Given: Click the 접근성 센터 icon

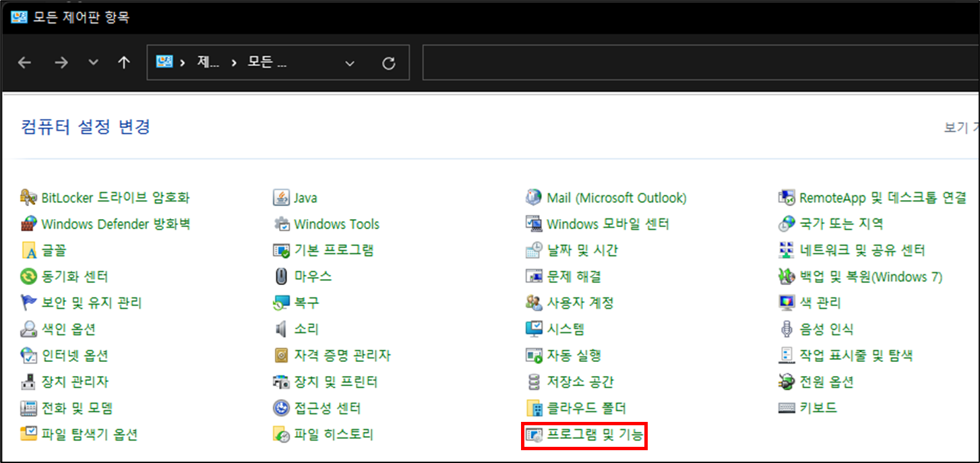Looking at the screenshot, I should [281, 408].
